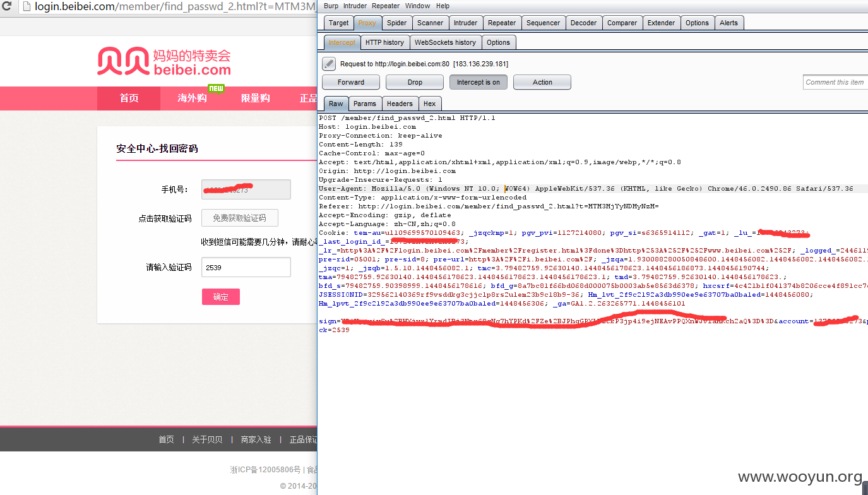Click the ck=2539 parameter in request body
The image size is (868, 495).
click(x=334, y=330)
